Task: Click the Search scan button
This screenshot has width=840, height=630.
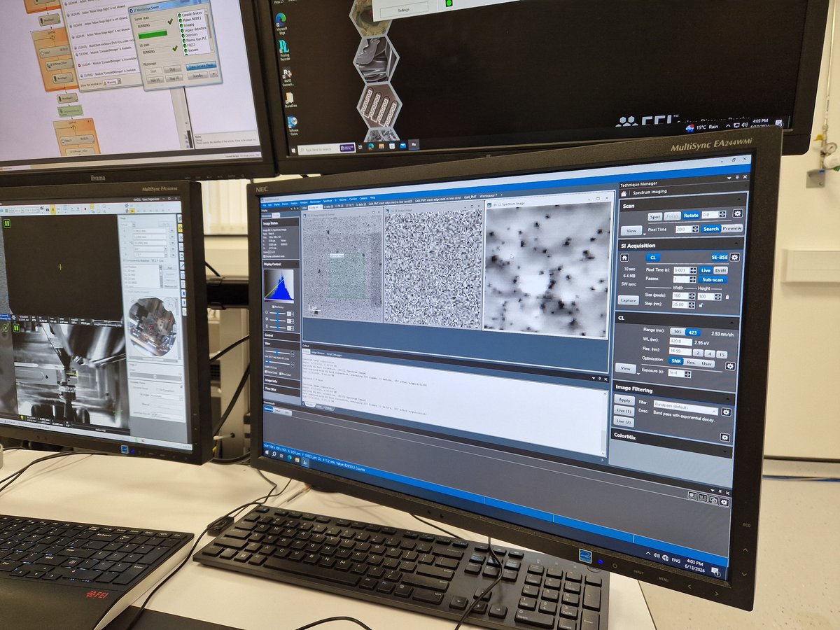Action: pyautogui.click(x=711, y=229)
